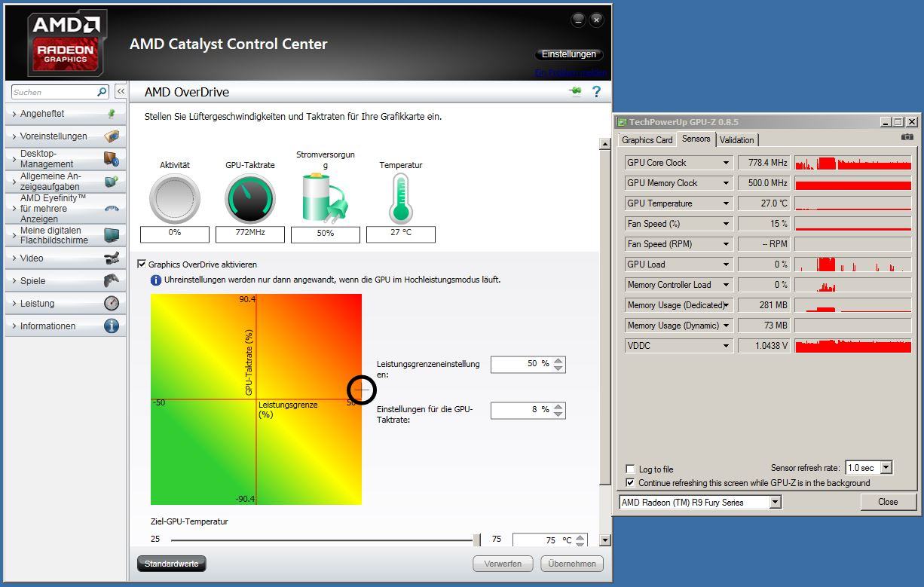This screenshot has width=924, height=587.
Task: Click the digital flat panel monitor icon
Action: click(112, 235)
